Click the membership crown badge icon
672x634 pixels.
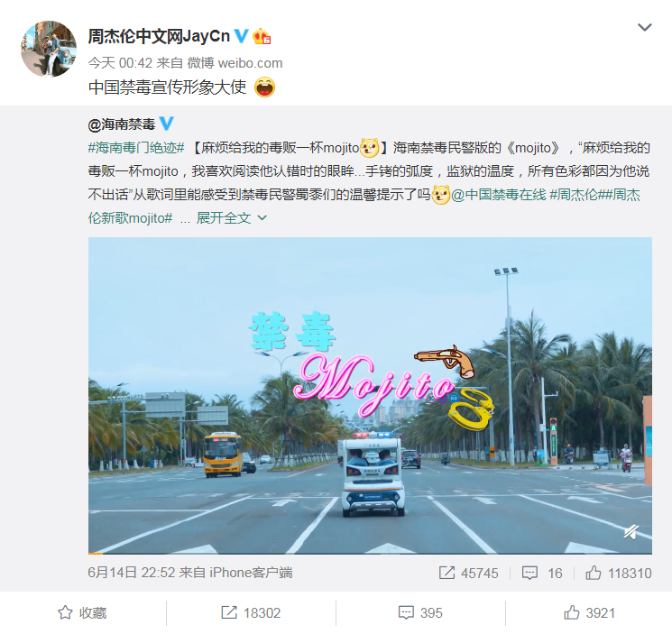coord(262,36)
